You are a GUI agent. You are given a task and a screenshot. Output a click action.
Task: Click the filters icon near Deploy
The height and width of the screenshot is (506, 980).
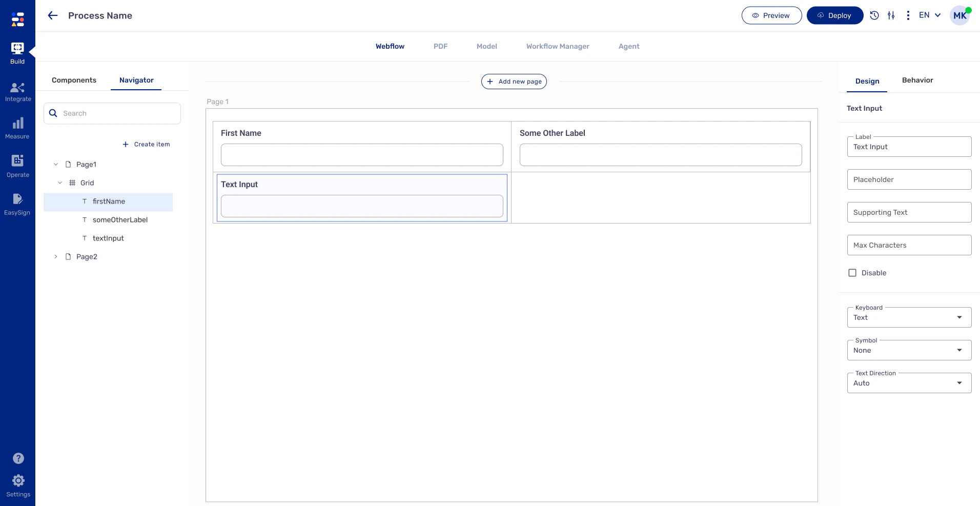(x=892, y=15)
